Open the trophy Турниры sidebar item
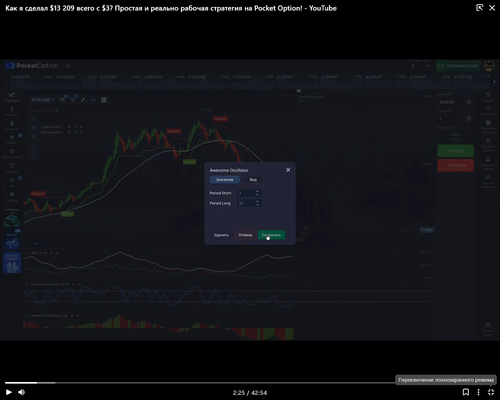Image resolution: width=500 pixels, height=400 pixels. click(12, 168)
